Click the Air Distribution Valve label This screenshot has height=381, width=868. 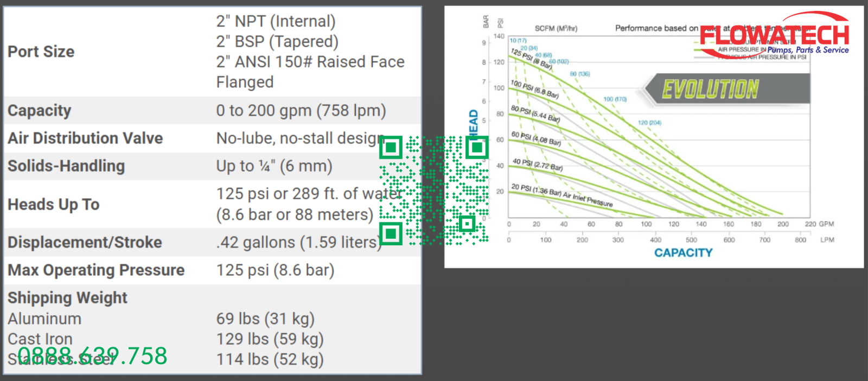[85, 138]
